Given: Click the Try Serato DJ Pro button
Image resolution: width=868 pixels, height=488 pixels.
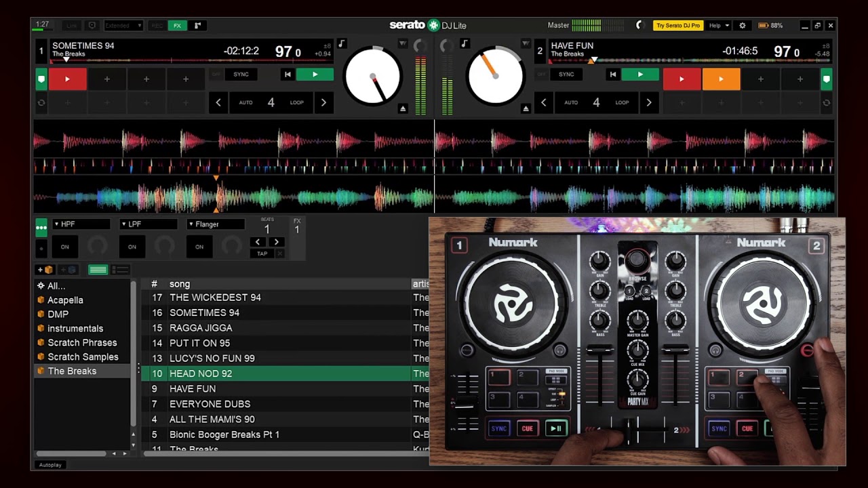Looking at the screenshot, I should point(677,26).
